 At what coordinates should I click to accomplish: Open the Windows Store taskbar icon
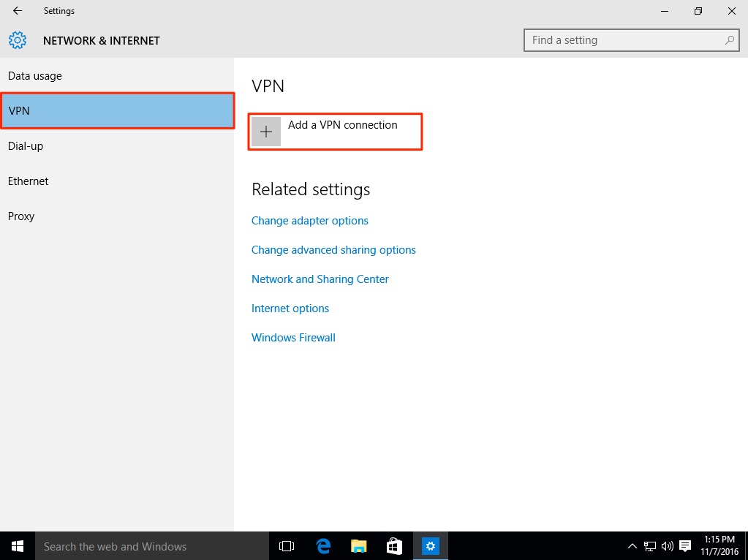click(x=394, y=546)
